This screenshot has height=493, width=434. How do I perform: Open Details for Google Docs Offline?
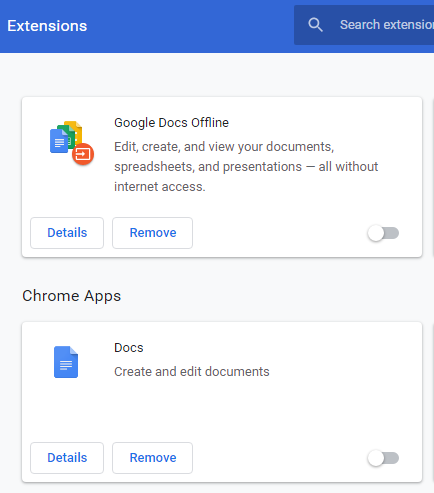(67, 233)
